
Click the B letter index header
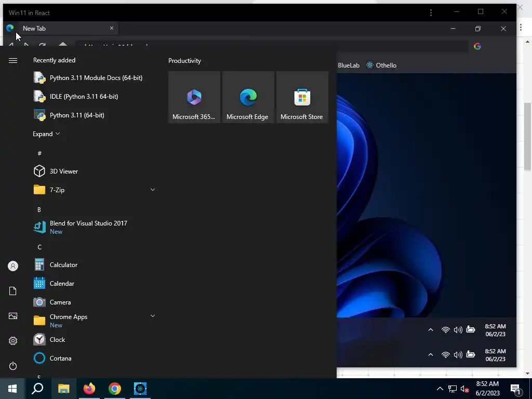coord(39,210)
